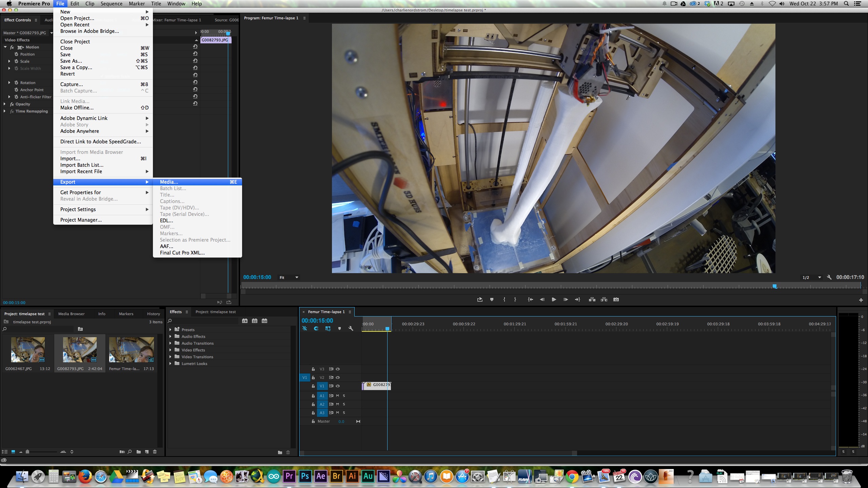This screenshot has height=488, width=868.
Task: Click 32-bit color effects filter icon
Action: (255, 321)
